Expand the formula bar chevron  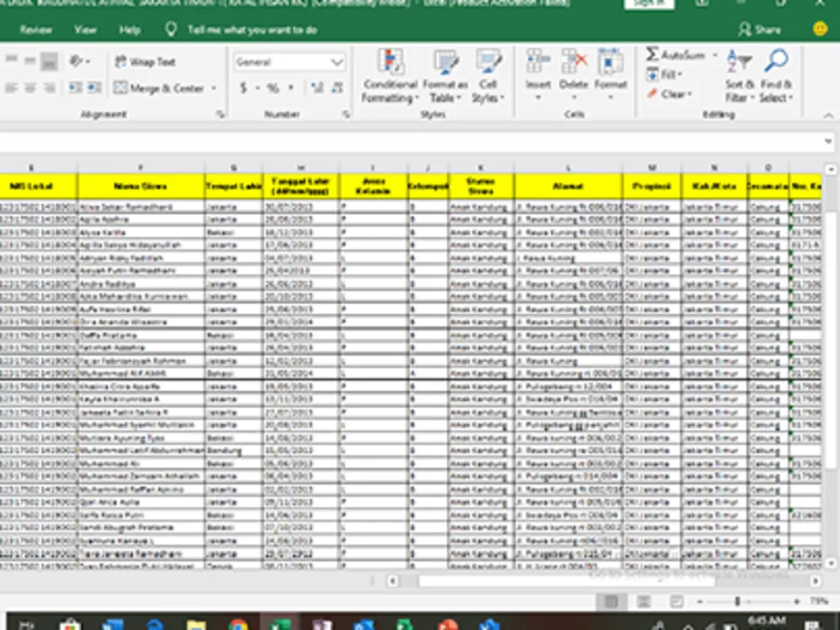(x=828, y=141)
